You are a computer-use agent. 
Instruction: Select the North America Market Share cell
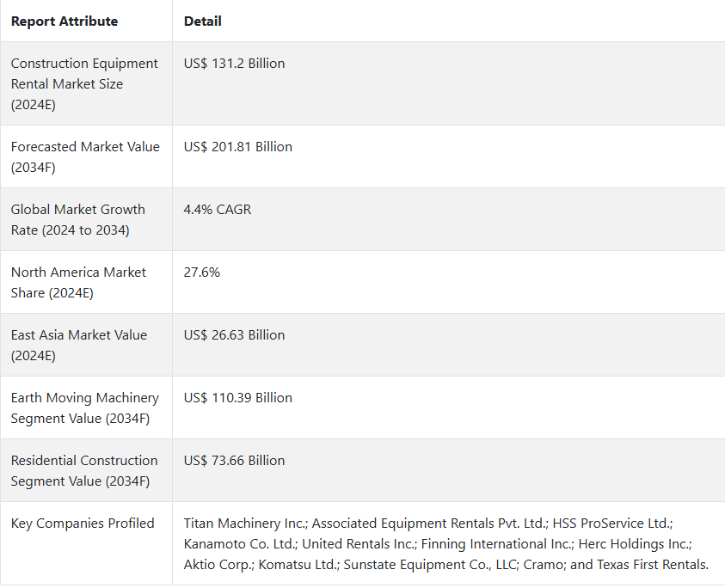(x=78, y=282)
